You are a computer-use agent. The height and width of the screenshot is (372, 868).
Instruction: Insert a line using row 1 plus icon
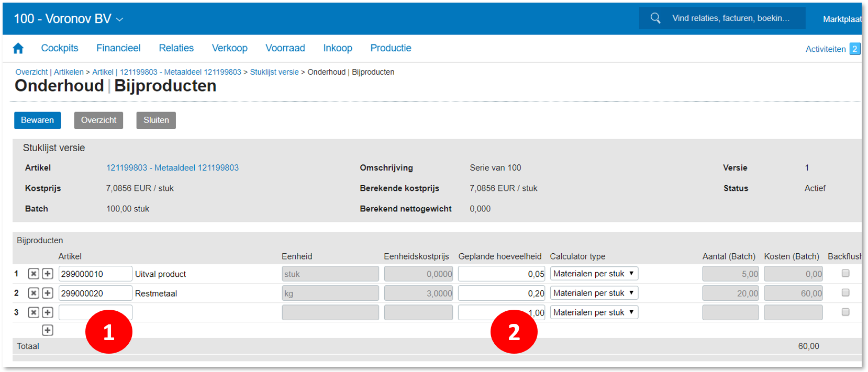(x=48, y=274)
